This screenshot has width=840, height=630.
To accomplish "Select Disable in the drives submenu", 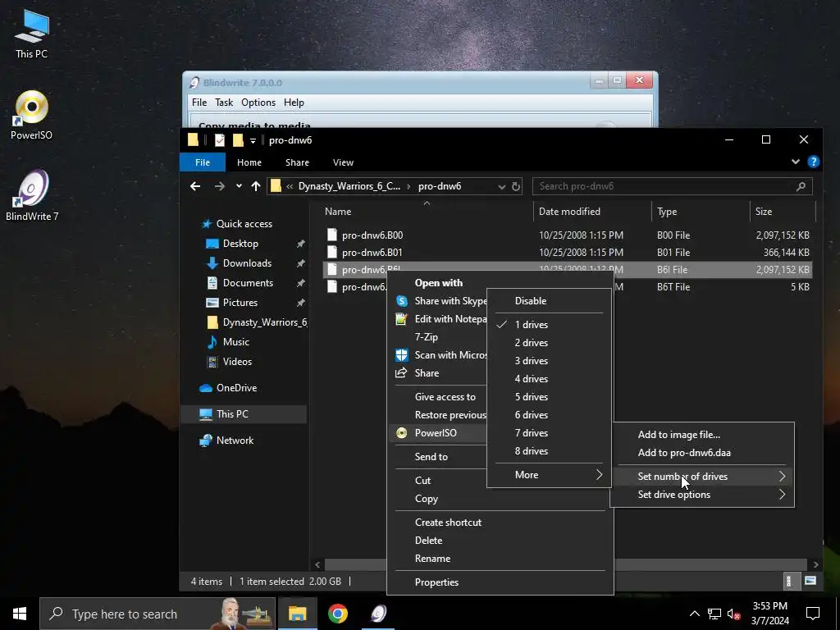I will tap(549, 301).
